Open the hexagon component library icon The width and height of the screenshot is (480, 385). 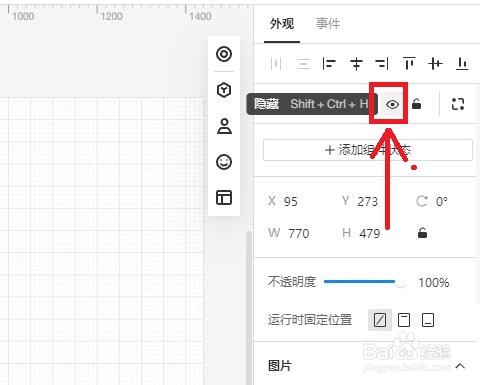pos(224,90)
